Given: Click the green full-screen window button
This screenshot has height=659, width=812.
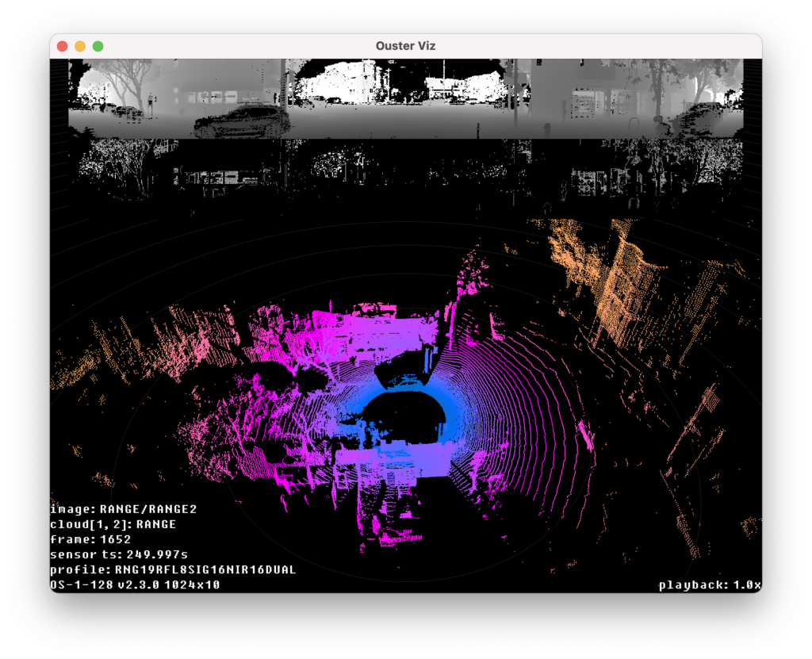Looking at the screenshot, I should point(98,46).
